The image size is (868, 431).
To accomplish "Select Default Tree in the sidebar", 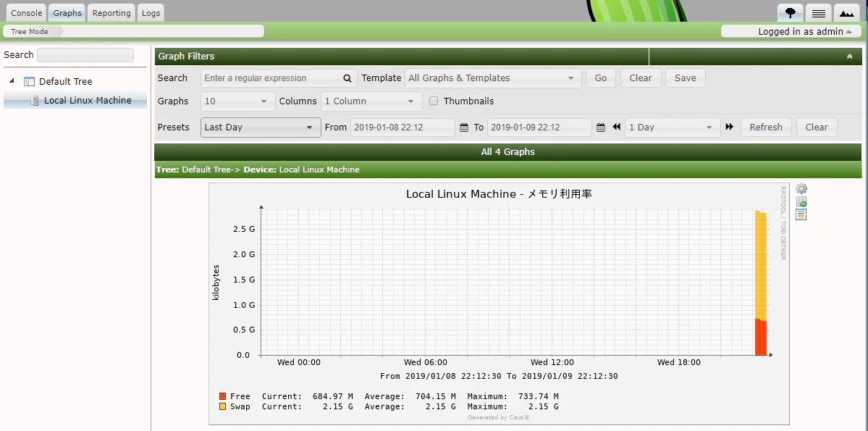I will [65, 81].
